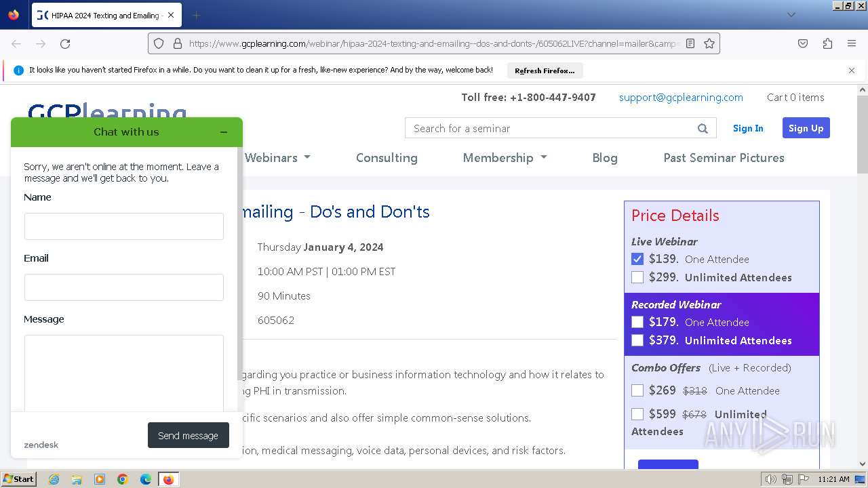Image resolution: width=868 pixels, height=488 pixels.
Task: Reload the page with the refresh icon
Action: (x=65, y=43)
